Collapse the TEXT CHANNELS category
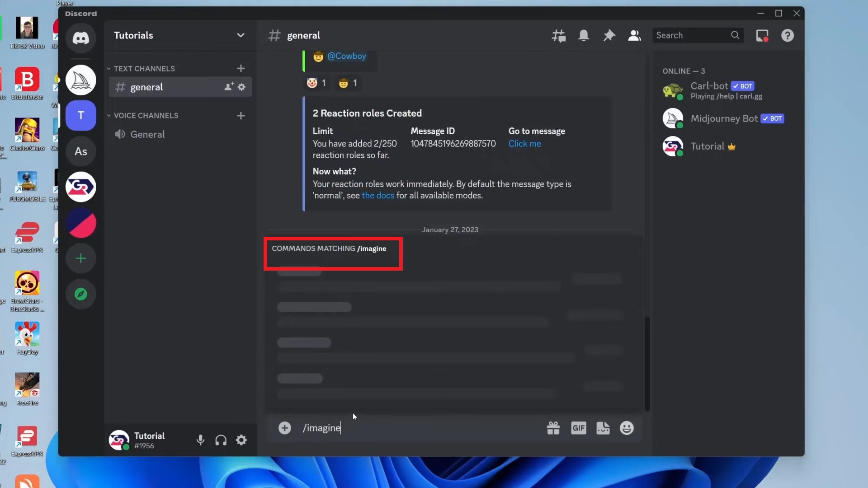This screenshot has width=868, height=488. 144,69
